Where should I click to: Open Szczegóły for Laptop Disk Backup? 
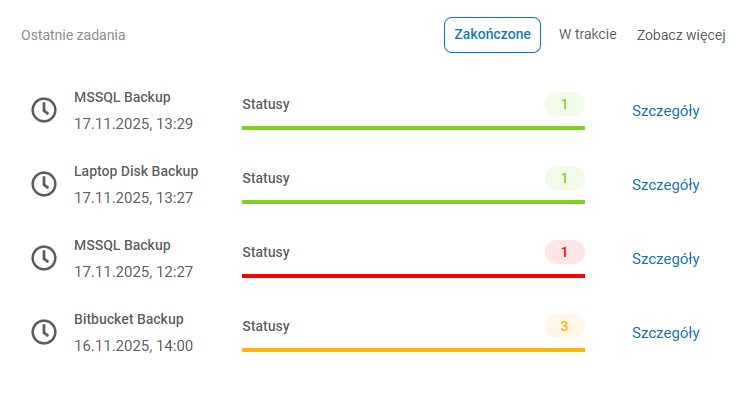click(665, 185)
